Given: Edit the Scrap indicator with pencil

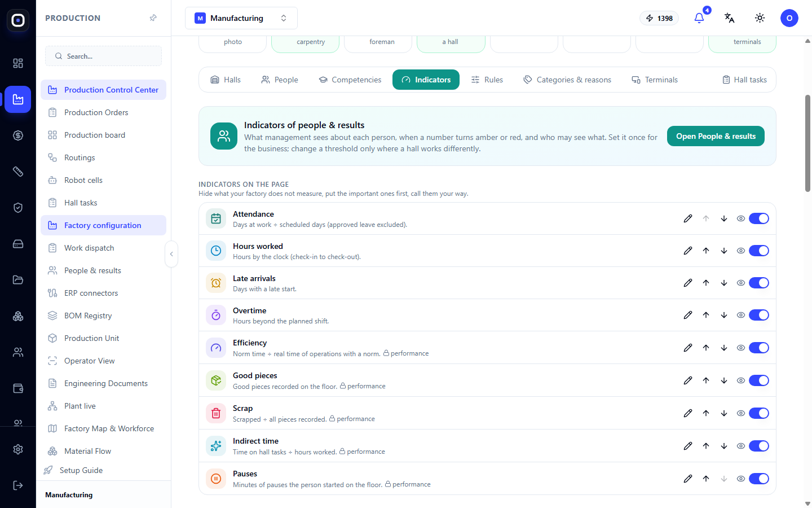Looking at the screenshot, I should click(x=688, y=413).
